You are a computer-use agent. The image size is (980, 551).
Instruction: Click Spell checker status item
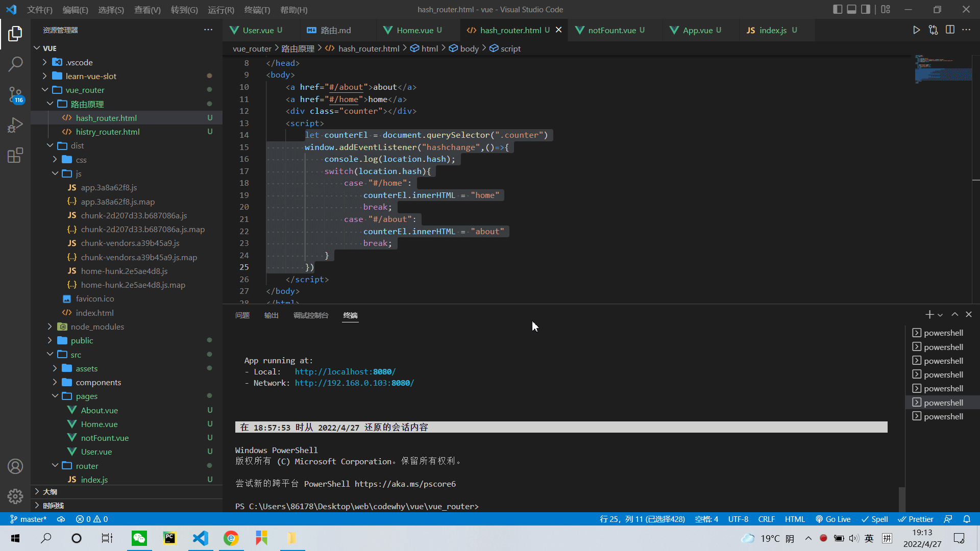coord(875,519)
